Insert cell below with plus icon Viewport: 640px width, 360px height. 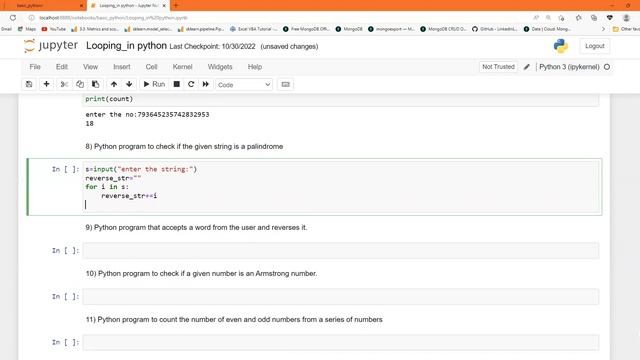pyautogui.click(x=47, y=84)
